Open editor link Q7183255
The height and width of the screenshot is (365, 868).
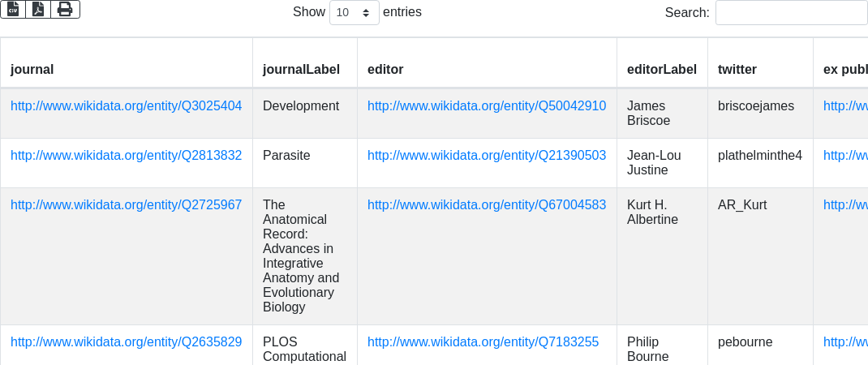[483, 342]
